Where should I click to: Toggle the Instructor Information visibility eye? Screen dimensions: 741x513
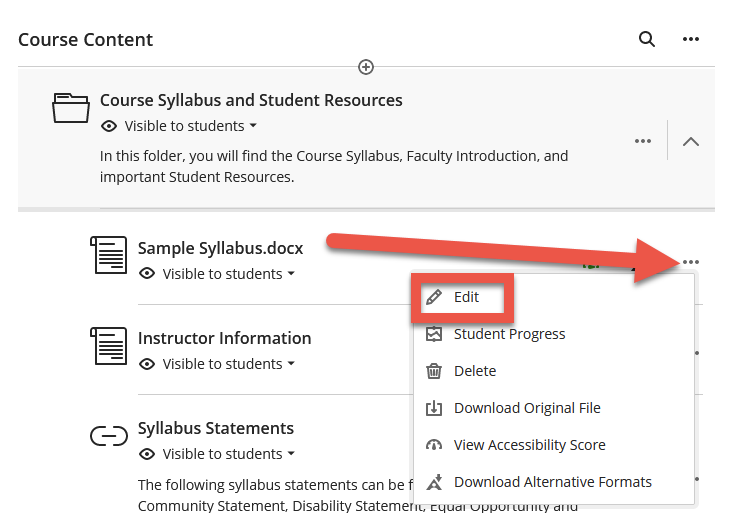tap(147, 364)
